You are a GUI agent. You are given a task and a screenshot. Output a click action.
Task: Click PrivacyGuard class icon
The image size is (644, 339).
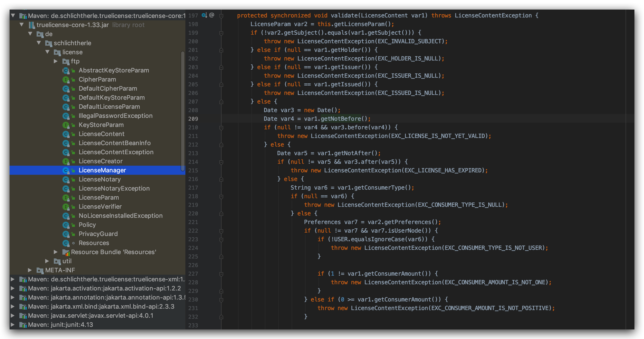66,234
